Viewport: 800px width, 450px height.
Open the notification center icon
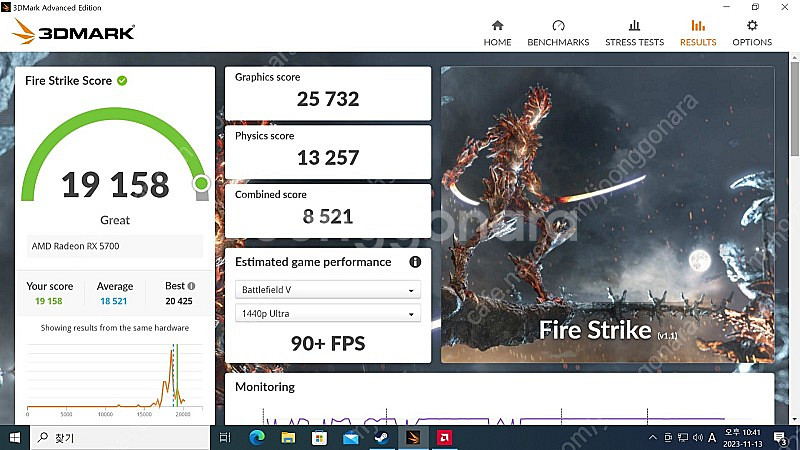(x=780, y=438)
